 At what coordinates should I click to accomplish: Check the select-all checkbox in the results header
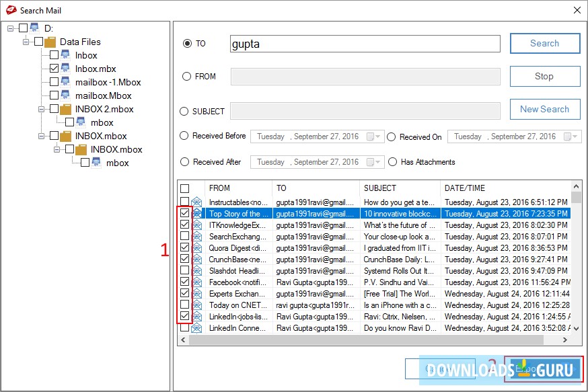(x=183, y=188)
